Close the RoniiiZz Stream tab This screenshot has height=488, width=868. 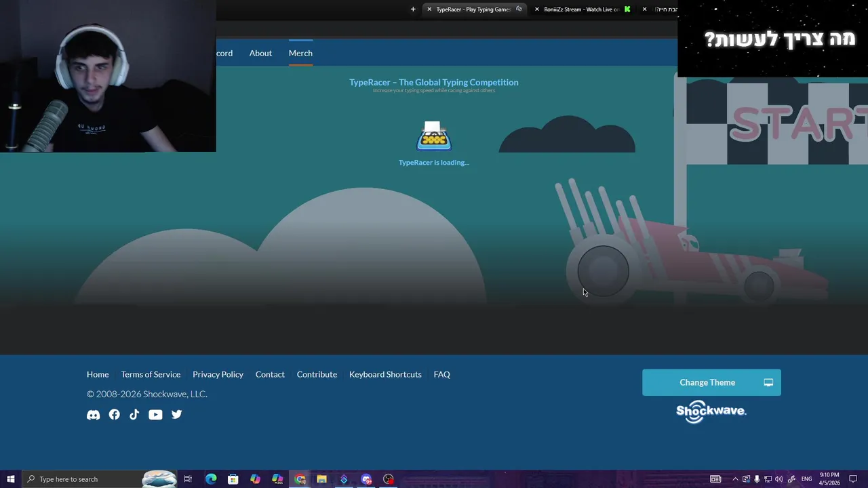click(537, 9)
